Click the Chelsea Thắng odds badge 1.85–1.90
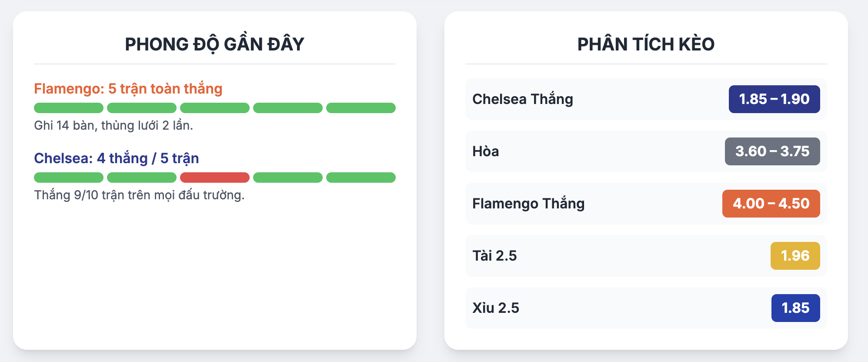The height and width of the screenshot is (362, 868). coord(774,99)
